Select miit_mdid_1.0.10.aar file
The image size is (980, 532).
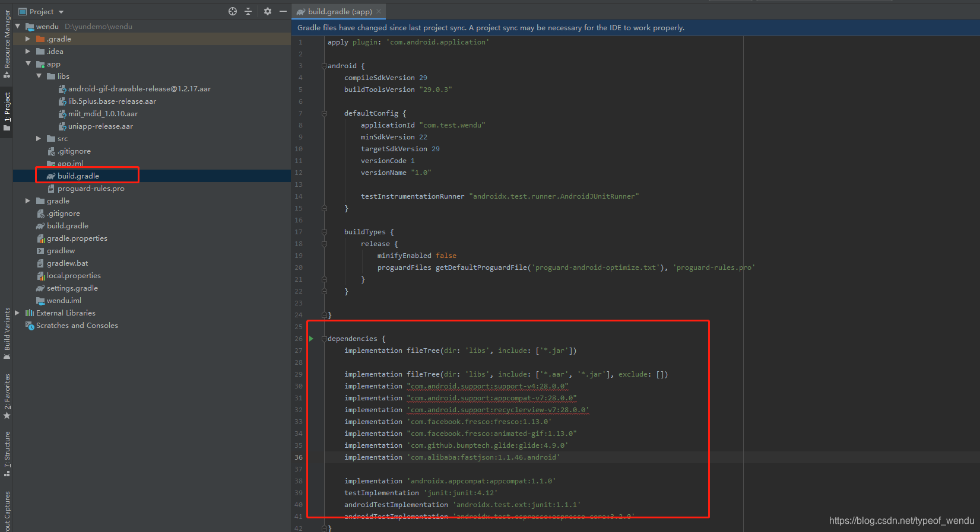[x=103, y=113]
